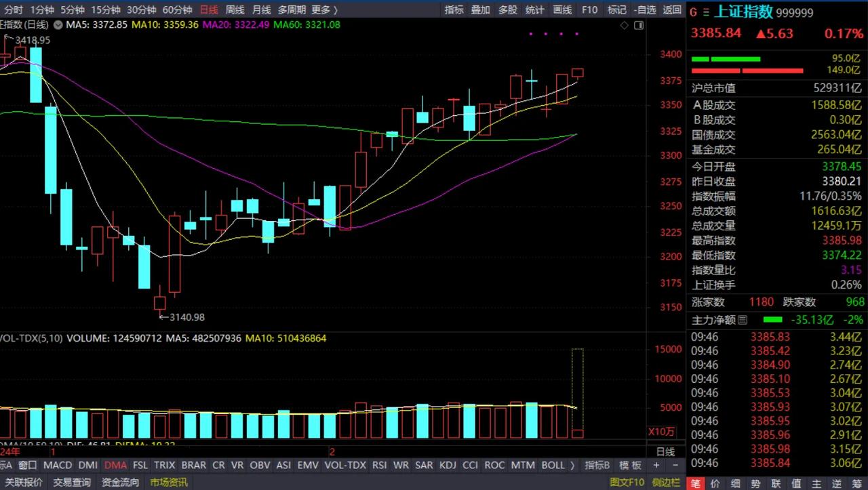Screen dimensions: 868x490
Task: Select the TRIX indicator
Action: pos(165,466)
